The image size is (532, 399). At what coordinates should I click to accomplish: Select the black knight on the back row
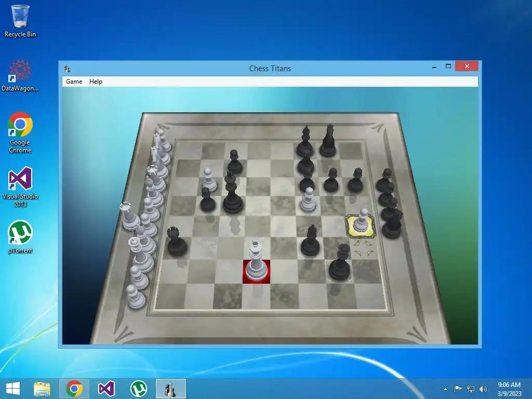coord(328,140)
